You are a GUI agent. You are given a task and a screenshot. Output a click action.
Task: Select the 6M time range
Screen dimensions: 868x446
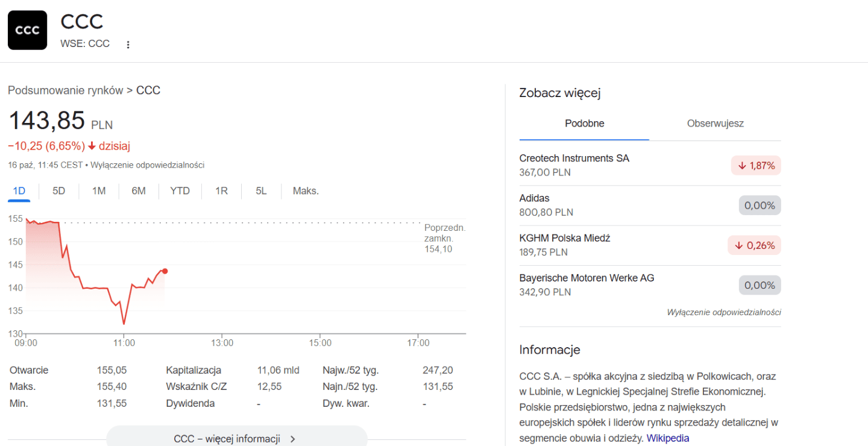pyautogui.click(x=139, y=191)
